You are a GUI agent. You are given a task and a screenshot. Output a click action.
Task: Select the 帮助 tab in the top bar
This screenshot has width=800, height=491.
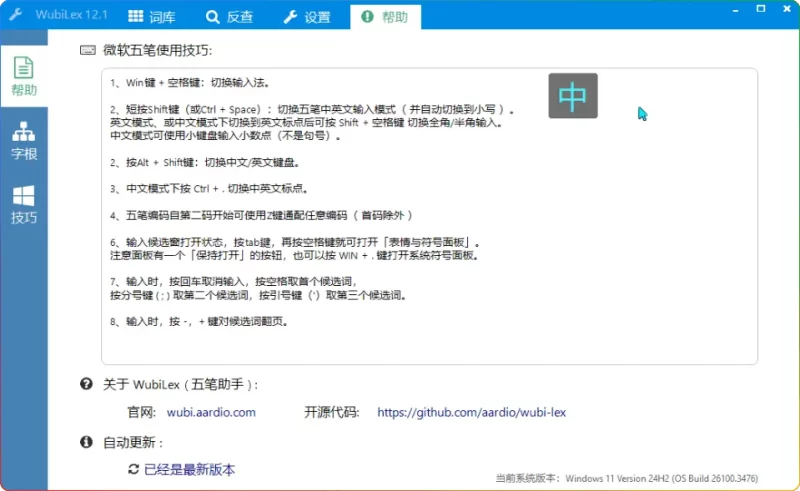click(385, 17)
